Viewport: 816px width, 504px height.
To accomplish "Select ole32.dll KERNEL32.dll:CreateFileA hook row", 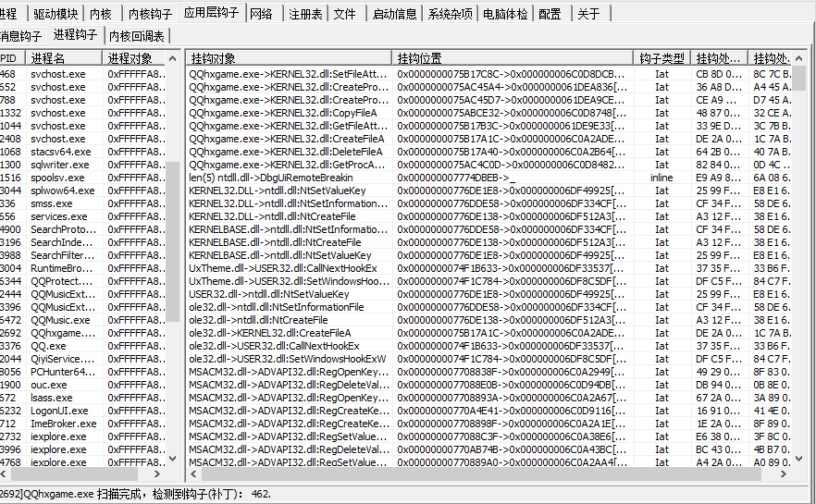I will (489, 333).
